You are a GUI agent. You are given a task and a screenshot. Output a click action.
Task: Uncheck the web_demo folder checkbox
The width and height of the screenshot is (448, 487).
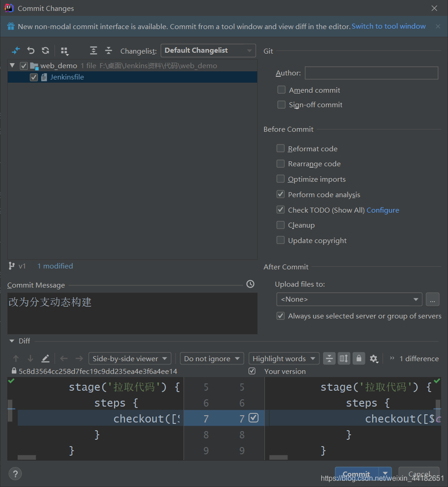click(x=24, y=66)
